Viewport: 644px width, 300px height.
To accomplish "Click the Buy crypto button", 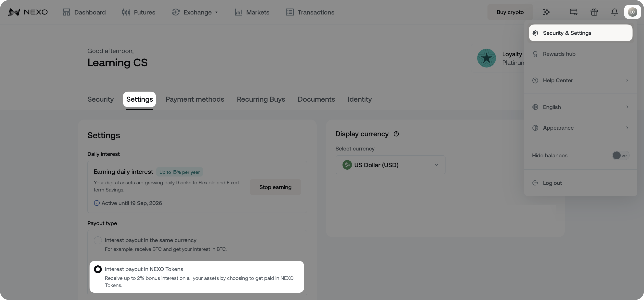I will pyautogui.click(x=510, y=12).
